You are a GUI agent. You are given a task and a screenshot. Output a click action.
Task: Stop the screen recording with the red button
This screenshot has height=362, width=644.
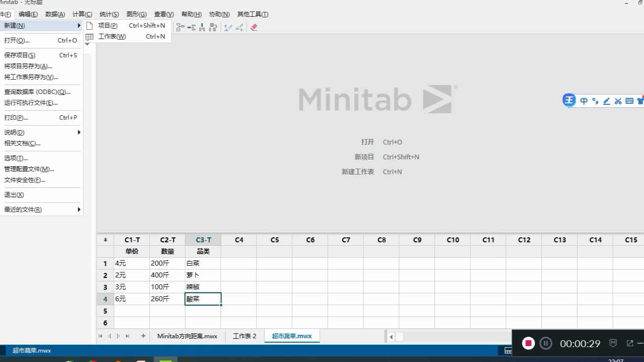pos(529,343)
